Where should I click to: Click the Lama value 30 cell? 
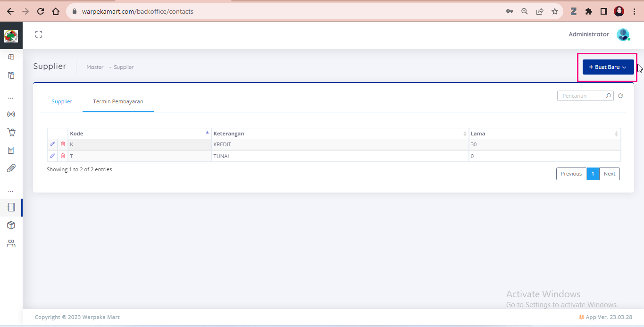(x=545, y=144)
